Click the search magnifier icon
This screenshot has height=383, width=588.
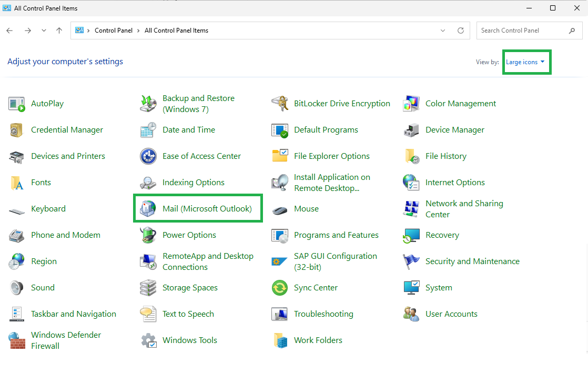click(572, 31)
